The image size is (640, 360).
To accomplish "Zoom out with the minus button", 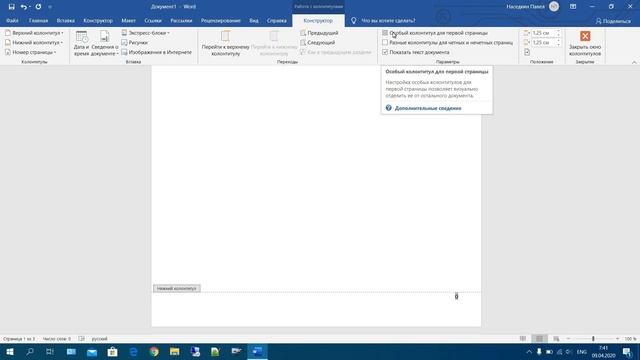I will pyautogui.click(x=568, y=339).
